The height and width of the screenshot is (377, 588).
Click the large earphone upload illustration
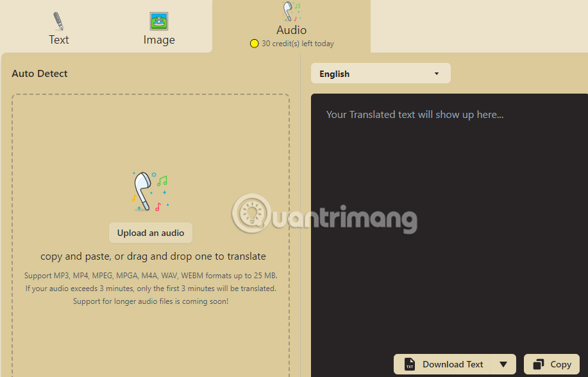pyautogui.click(x=151, y=191)
